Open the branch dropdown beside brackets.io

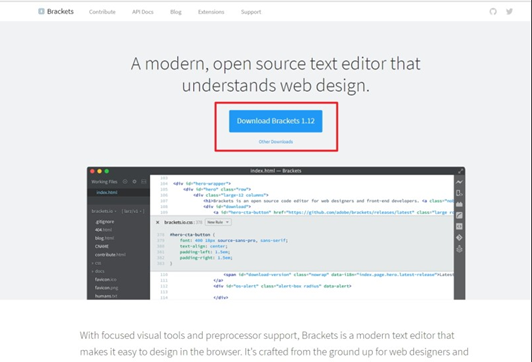pyautogui.click(x=133, y=211)
